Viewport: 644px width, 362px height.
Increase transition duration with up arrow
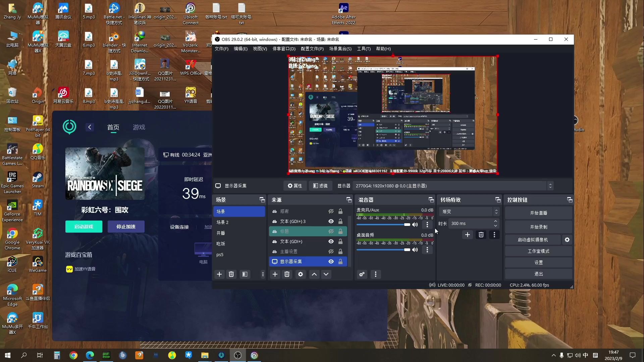tap(495, 221)
